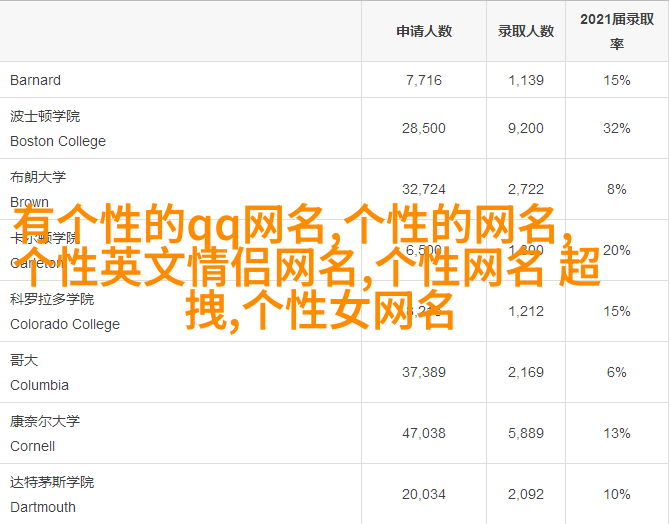The image size is (670, 524).
Task: Select applicant count 32,724
Action: (x=424, y=189)
